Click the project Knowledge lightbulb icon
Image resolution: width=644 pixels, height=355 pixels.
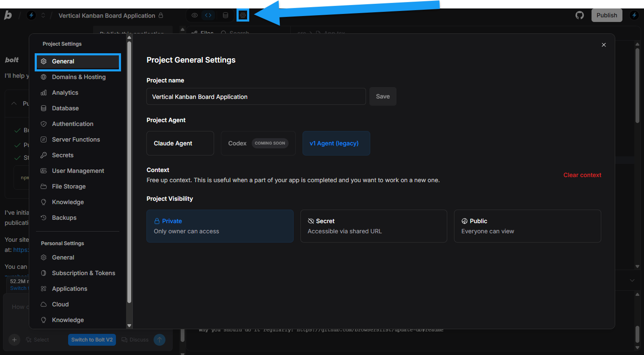tap(44, 202)
